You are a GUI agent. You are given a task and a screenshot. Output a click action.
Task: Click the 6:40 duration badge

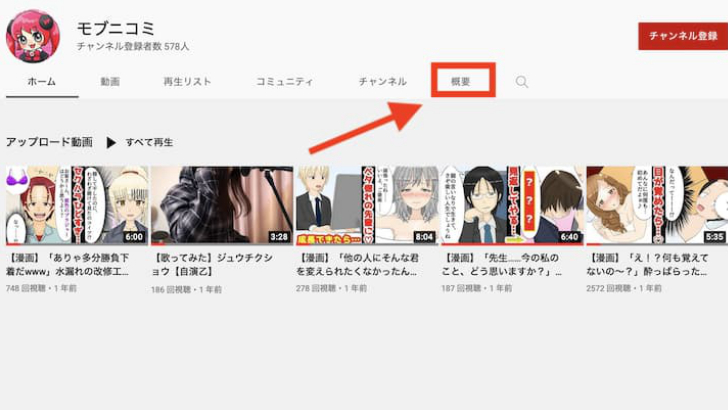[x=570, y=237]
